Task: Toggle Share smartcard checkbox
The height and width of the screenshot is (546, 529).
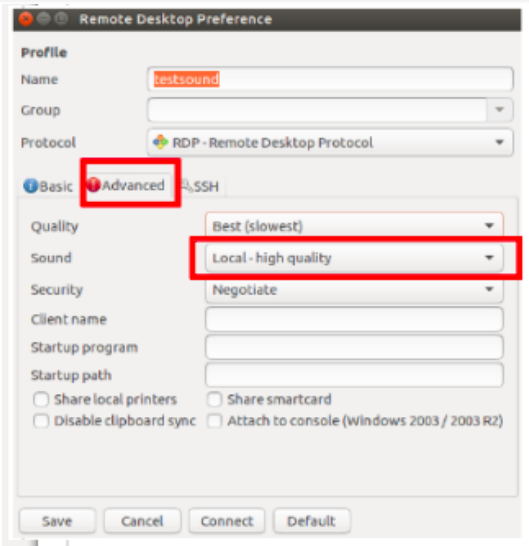Action: 214,399
